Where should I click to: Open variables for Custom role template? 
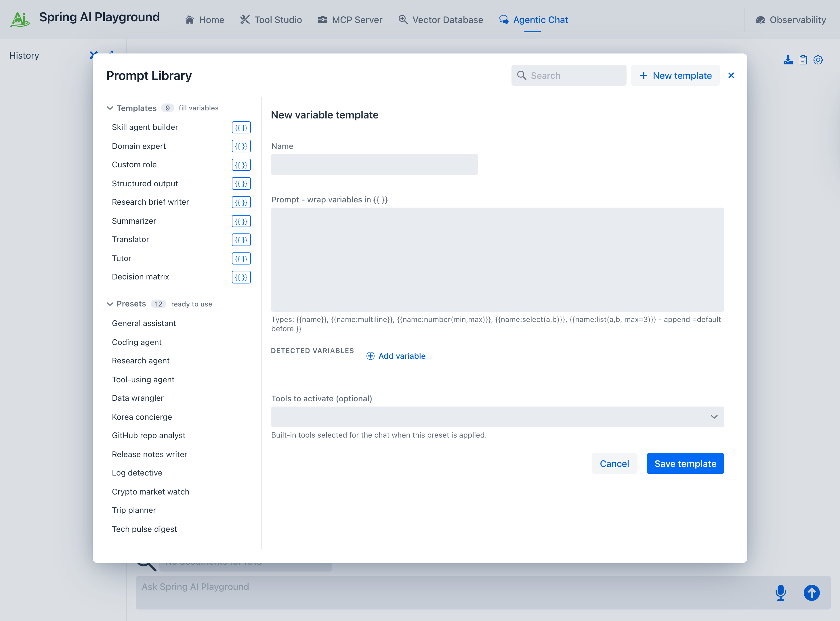[241, 165]
